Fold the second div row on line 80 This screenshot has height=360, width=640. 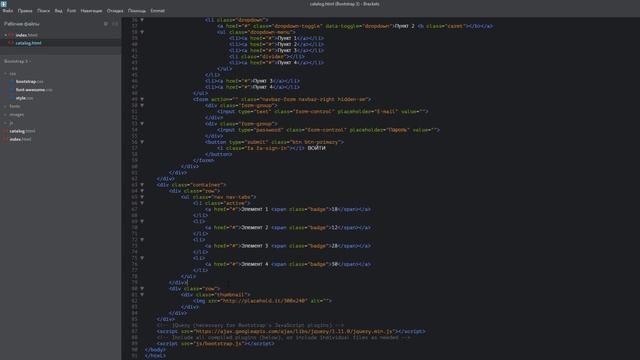point(142,289)
